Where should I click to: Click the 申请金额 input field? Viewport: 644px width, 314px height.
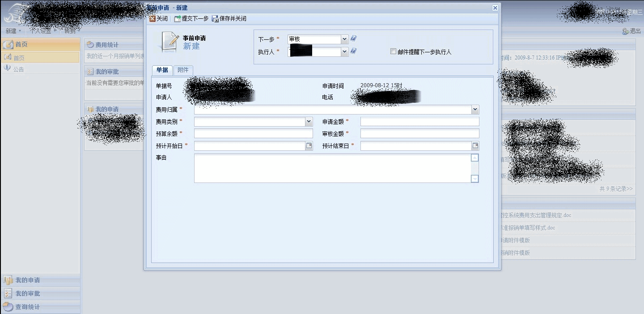pos(419,122)
